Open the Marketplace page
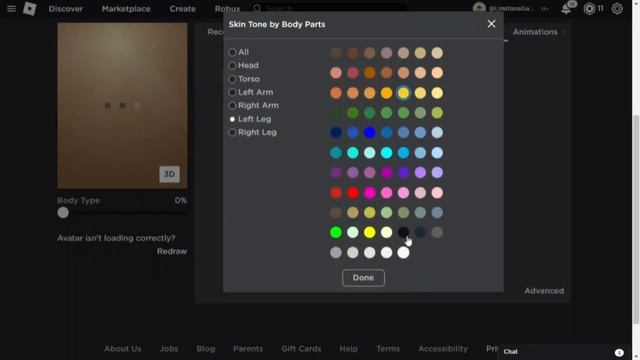This screenshot has width=640, height=360. (x=126, y=9)
